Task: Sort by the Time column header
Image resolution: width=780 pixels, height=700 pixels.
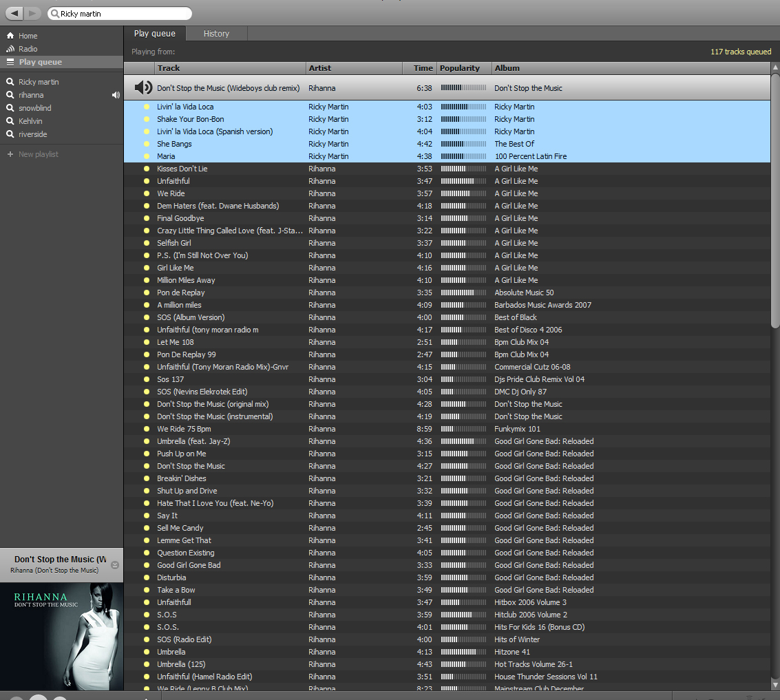Action: (419, 68)
